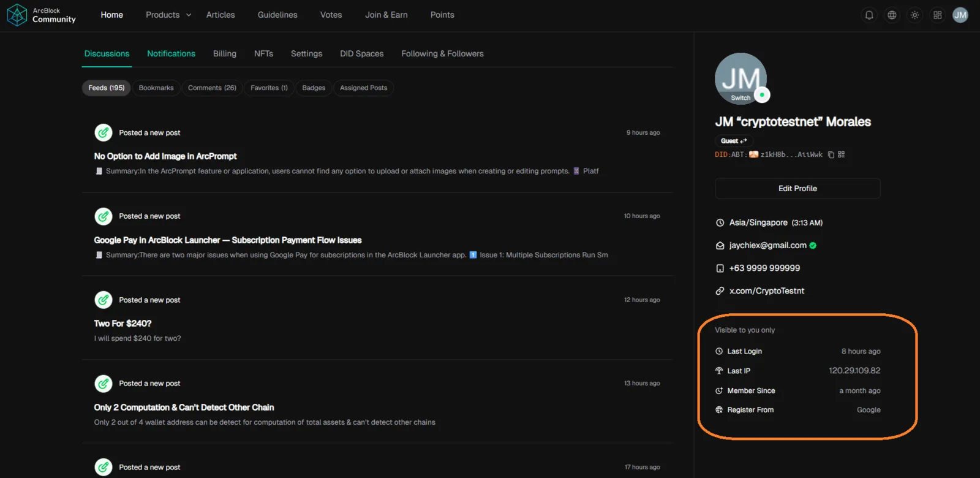Switch the passport via the Guest badge
The width and height of the screenshot is (980, 478).
[x=733, y=141]
